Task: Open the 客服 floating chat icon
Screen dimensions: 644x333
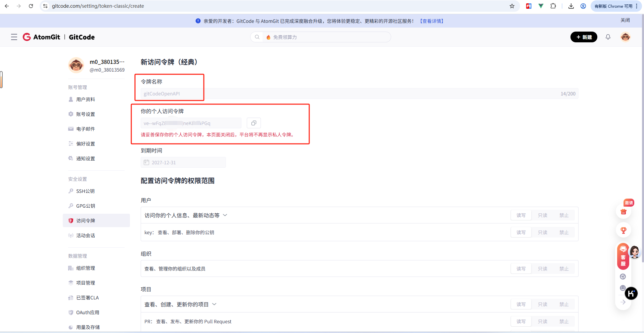Action: pyautogui.click(x=623, y=257)
